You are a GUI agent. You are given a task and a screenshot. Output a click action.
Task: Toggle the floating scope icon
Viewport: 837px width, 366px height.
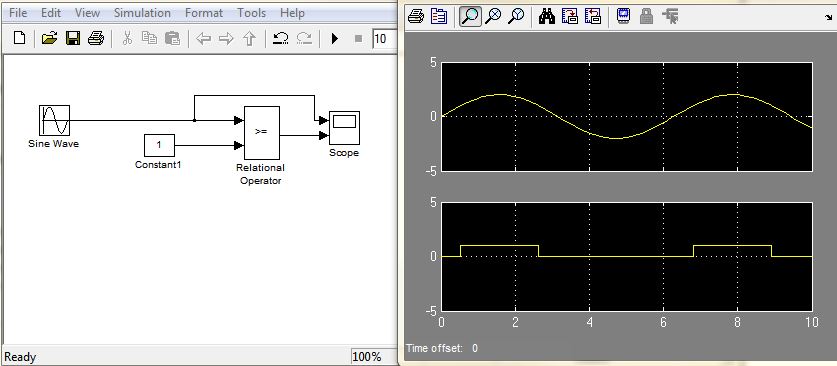pyautogui.click(x=623, y=17)
